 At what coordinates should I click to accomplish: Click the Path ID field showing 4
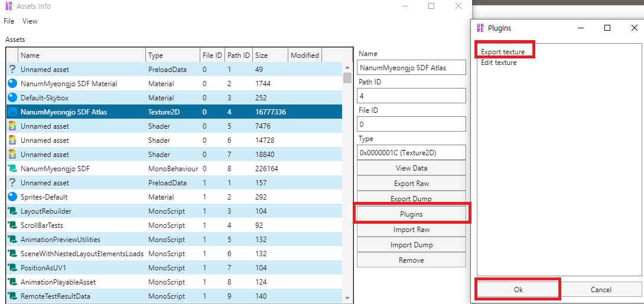[x=412, y=96]
